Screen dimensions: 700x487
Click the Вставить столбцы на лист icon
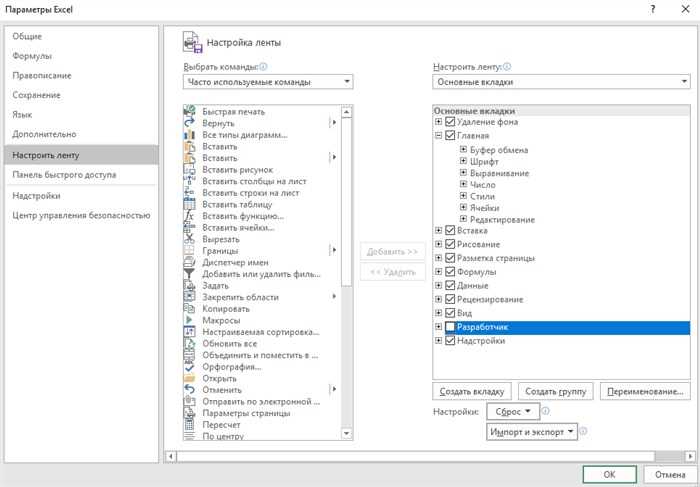189,181
